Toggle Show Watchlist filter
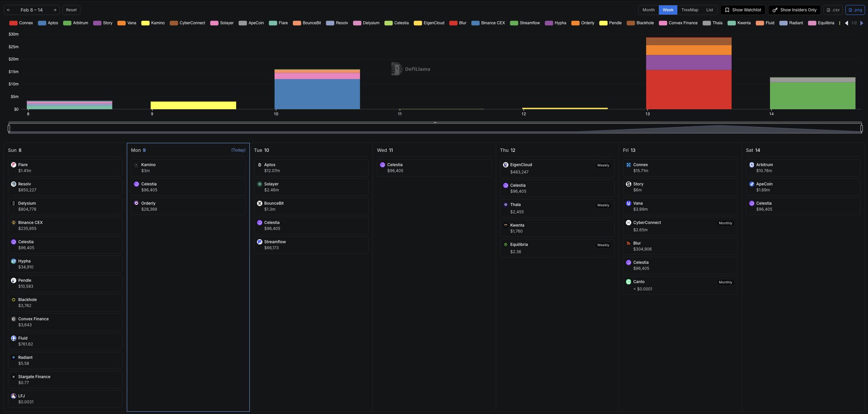Screen dimensions: 868x414 743,10
